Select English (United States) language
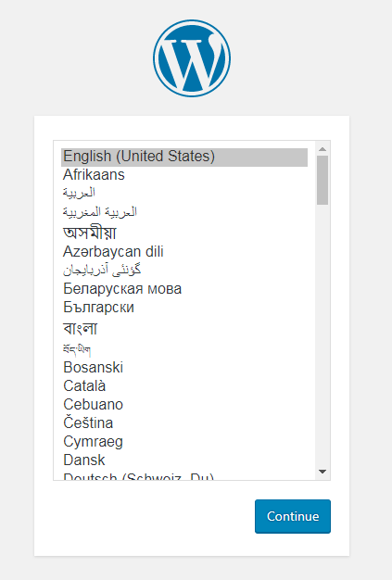This screenshot has height=580, width=392. pyautogui.click(x=184, y=157)
